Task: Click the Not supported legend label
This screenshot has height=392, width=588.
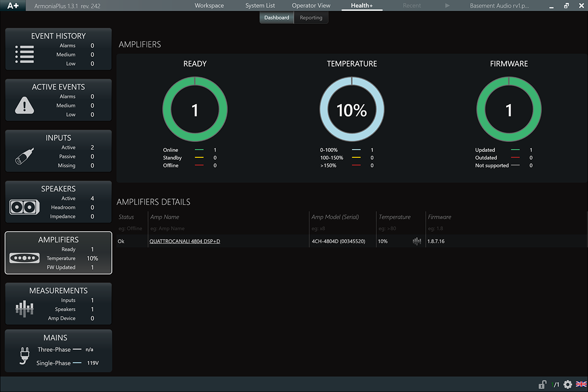Action: point(492,166)
